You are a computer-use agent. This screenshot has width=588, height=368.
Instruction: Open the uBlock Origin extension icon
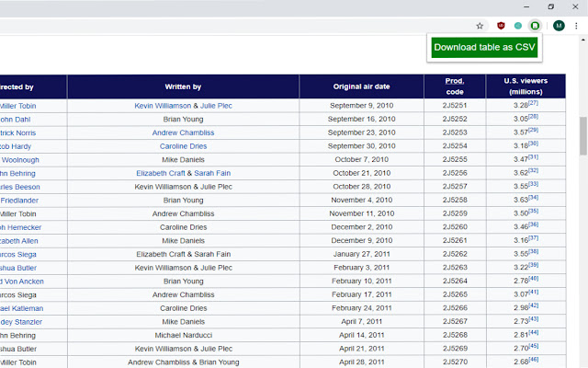click(502, 26)
